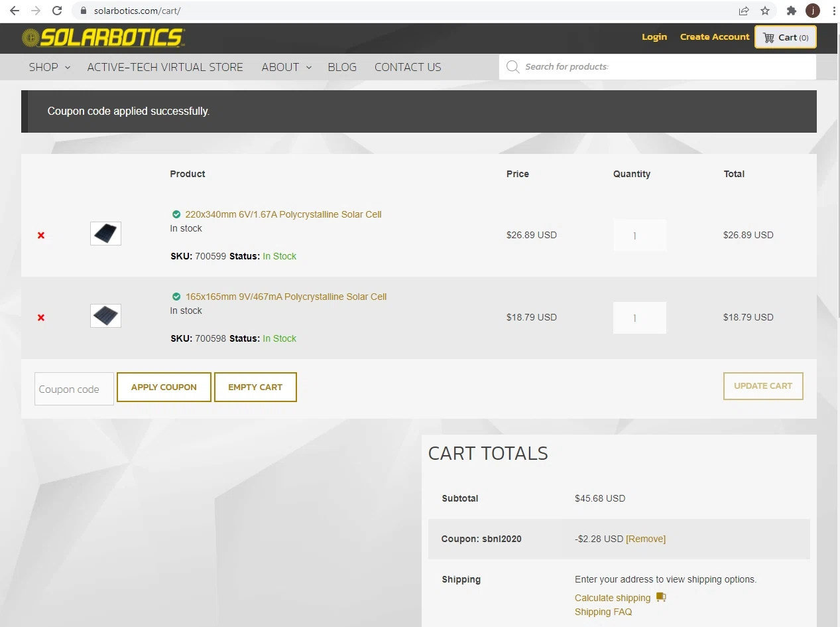This screenshot has width=840, height=627.
Task: Expand the SHOP dropdown menu
Action: click(49, 67)
